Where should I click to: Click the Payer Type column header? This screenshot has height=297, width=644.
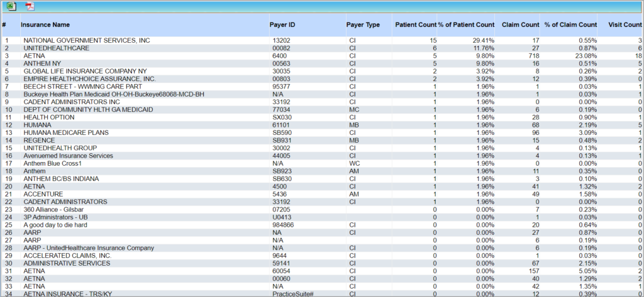pos(363,25)
